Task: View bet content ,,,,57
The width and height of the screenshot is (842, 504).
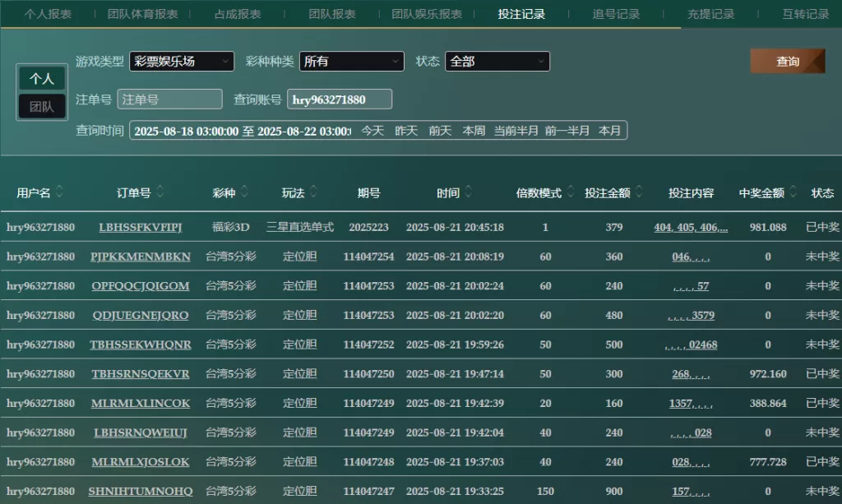Action: (x=691, y=285)
